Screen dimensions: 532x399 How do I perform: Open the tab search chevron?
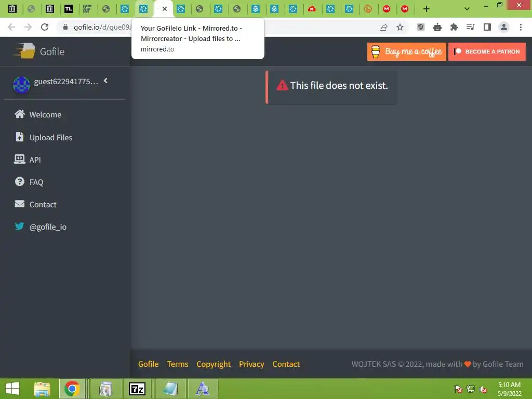click(x=467, y=9)
